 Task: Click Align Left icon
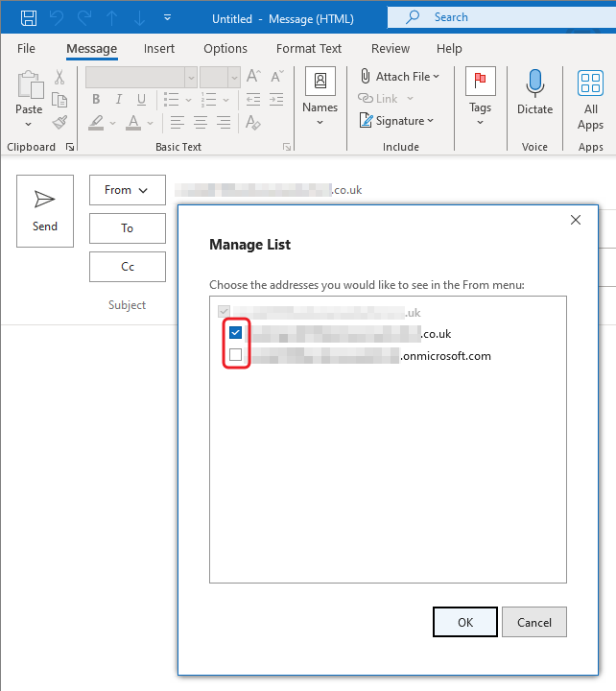click(x=178, y=122)
